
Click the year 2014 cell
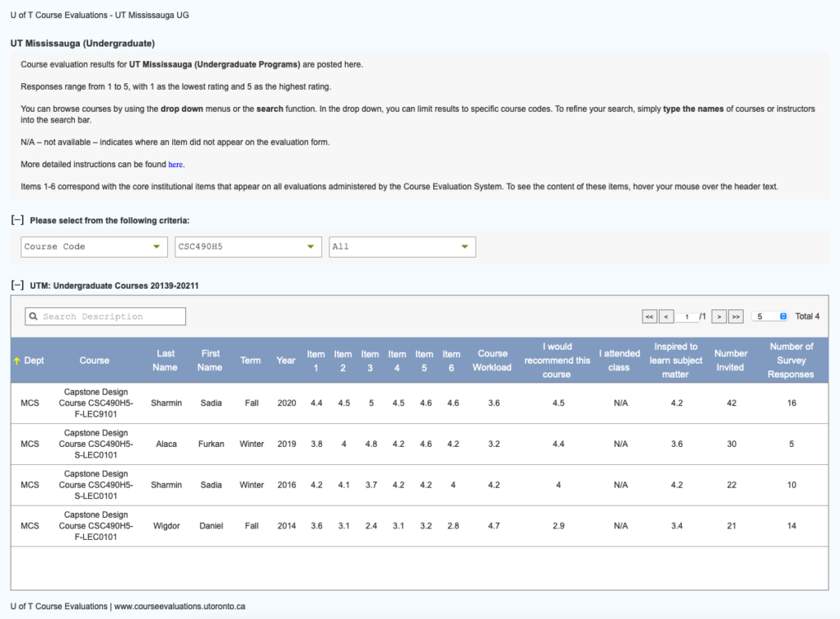click(x=286, y=526)
